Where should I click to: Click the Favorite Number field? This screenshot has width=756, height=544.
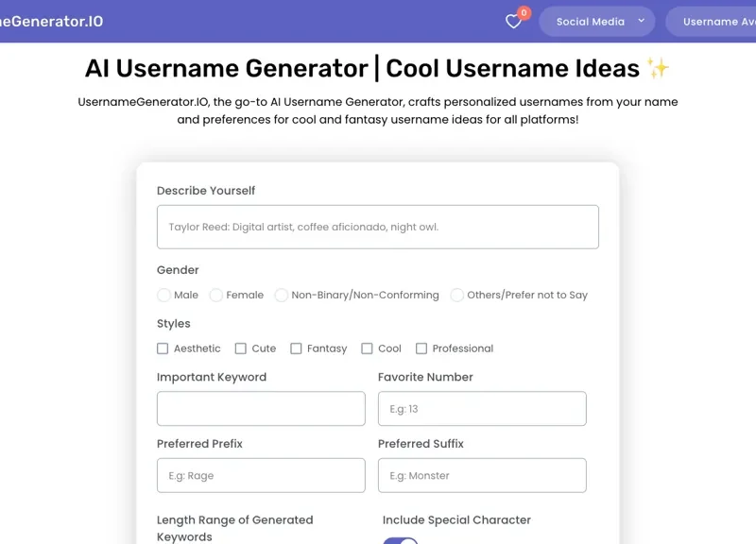tap(482, 408)
